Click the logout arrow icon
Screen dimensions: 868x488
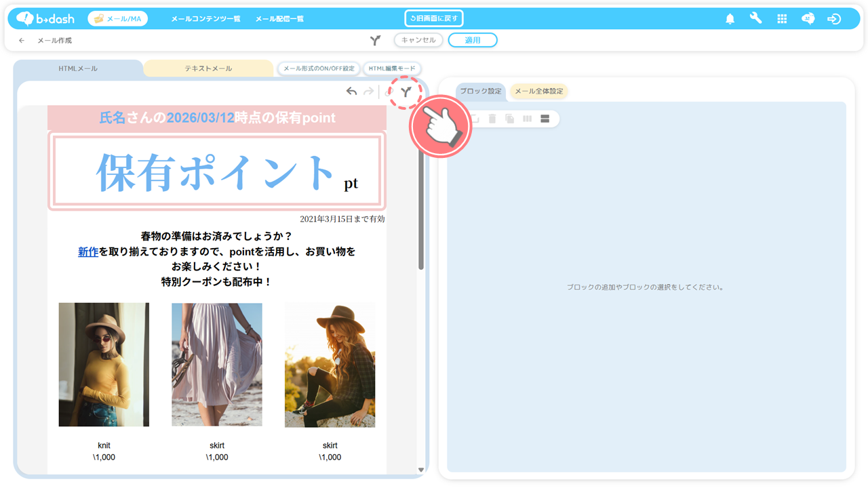(x=834, y=19)
